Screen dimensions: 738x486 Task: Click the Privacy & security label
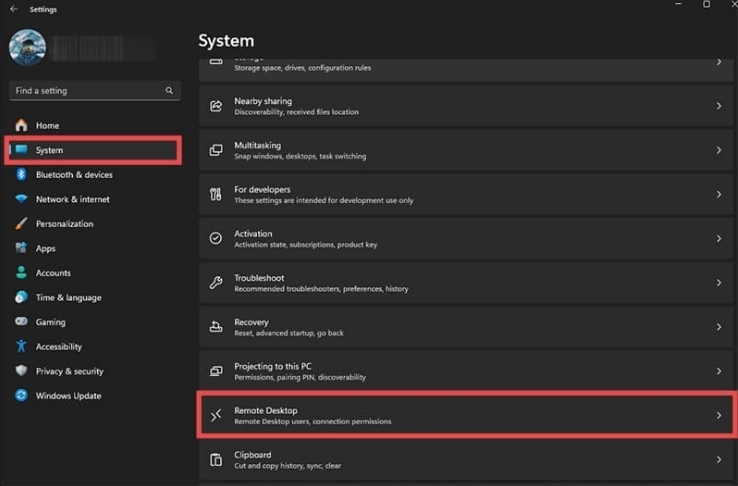coord(70,371)
